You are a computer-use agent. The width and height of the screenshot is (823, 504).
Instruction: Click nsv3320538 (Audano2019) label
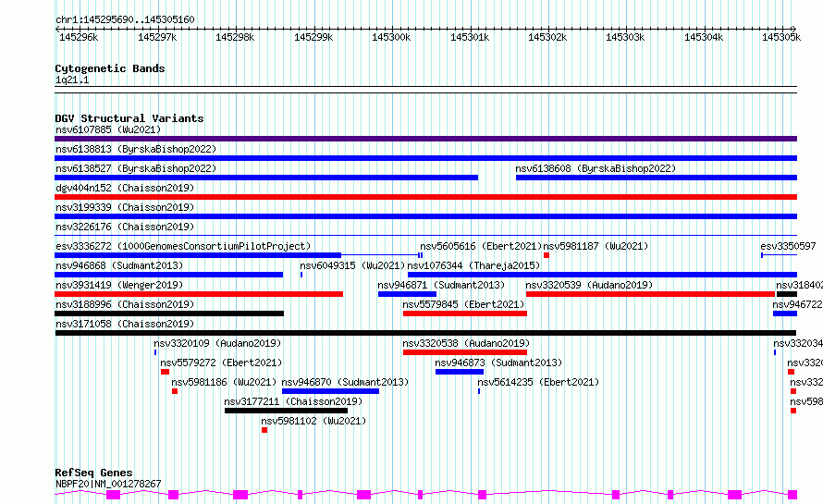coord(466,343)
